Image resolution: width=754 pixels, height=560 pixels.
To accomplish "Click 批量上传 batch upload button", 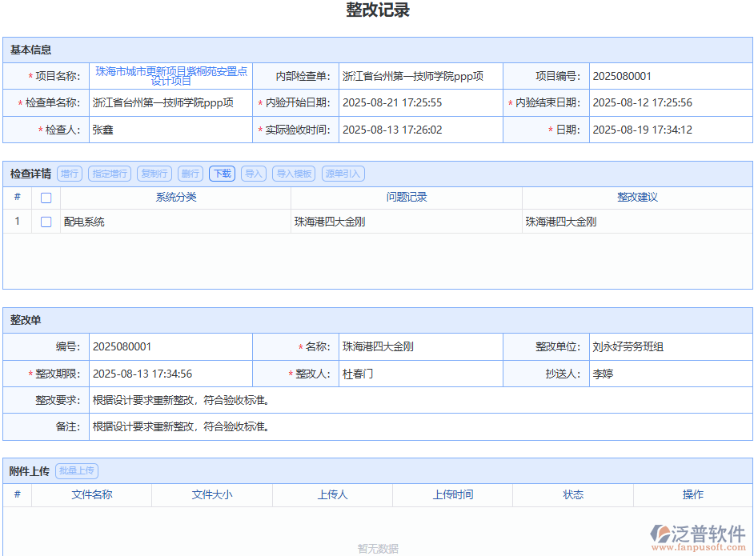I will (x=76, y=470).
